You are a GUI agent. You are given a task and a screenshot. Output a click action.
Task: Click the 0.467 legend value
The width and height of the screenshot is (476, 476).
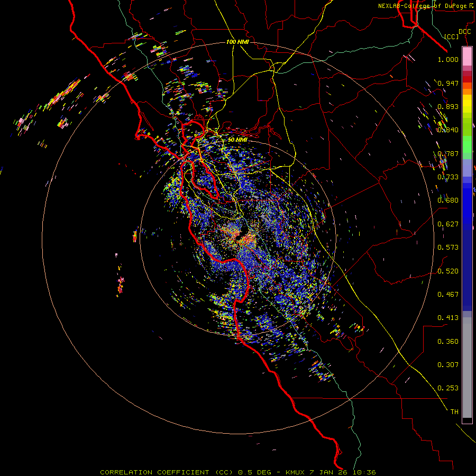tap(448, 295)
